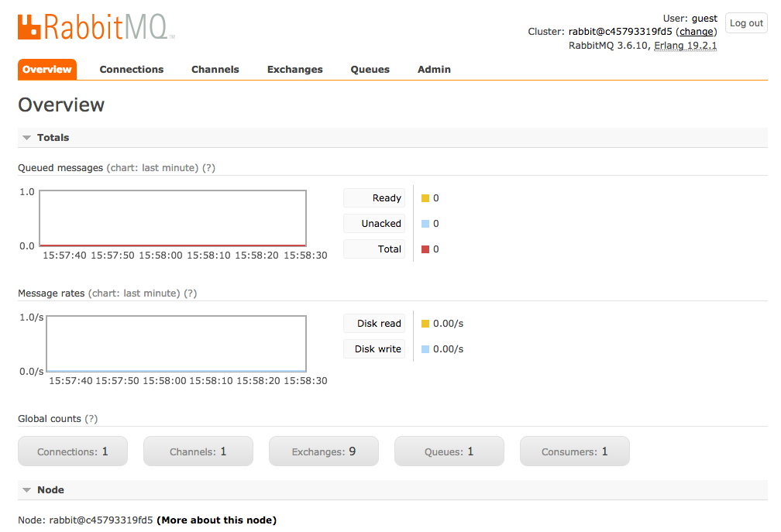781x532 pixels.
Task: Select the Admin tab
Action: point(434,70)
